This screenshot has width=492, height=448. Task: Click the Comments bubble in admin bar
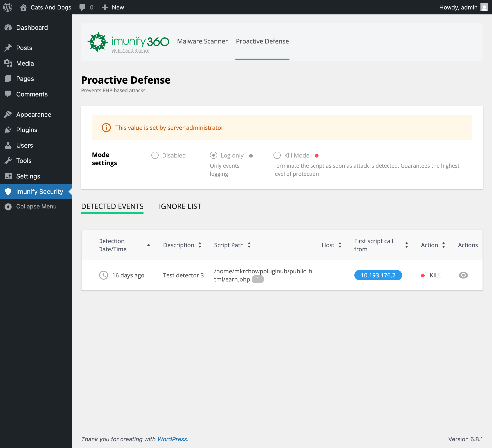tap(82, 7)
